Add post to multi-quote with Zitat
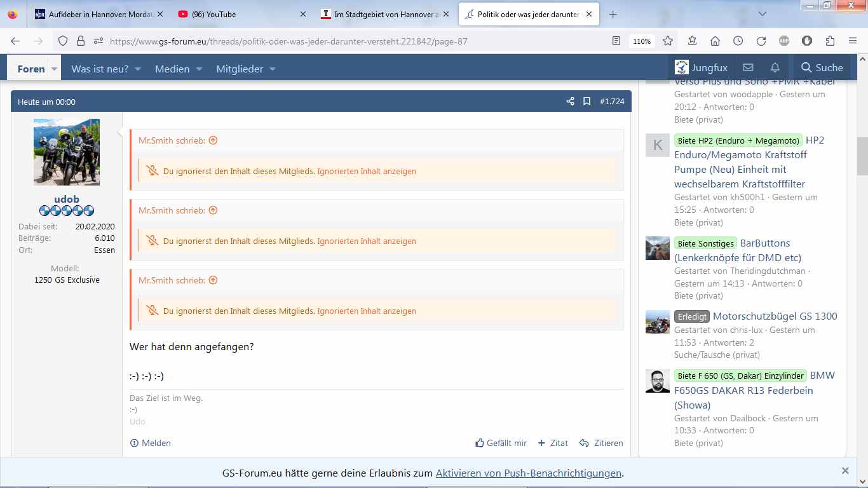This screenshot has height=488, width=868. click(553, 443)
